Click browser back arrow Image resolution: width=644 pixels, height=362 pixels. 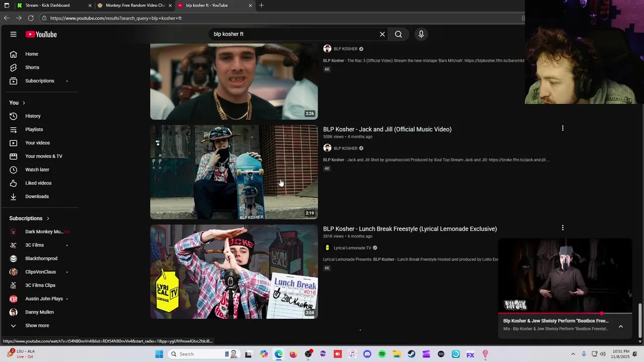coord(6,18)
